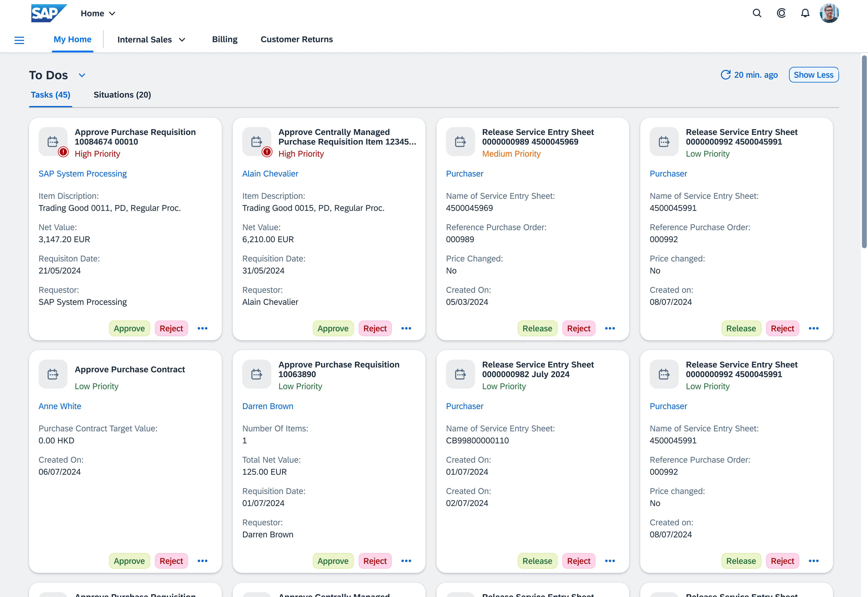868x597 pixels.
Task: Click high priority alert badge on Alain Chevalier card
Action: pyautogui.click(x=267, y=152)
